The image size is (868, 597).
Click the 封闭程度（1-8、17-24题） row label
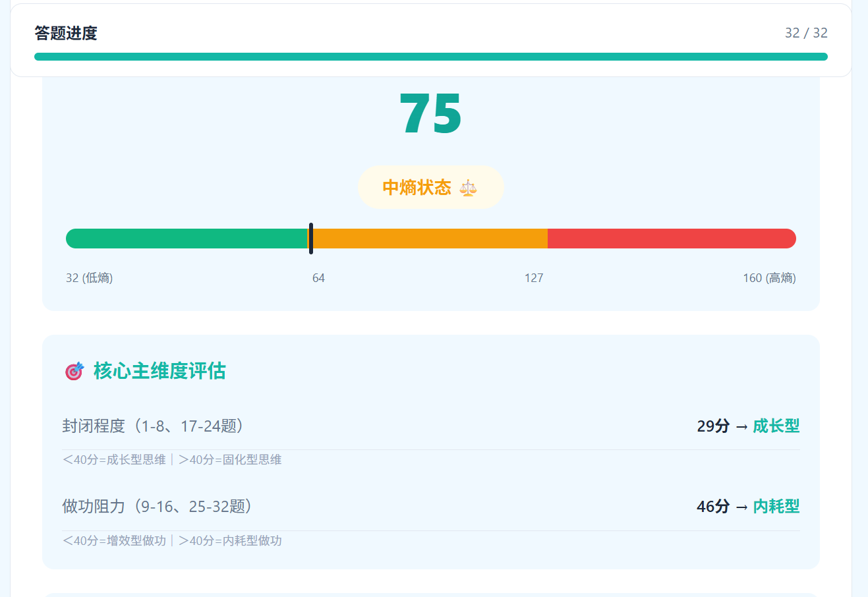(x=156, y=426)
